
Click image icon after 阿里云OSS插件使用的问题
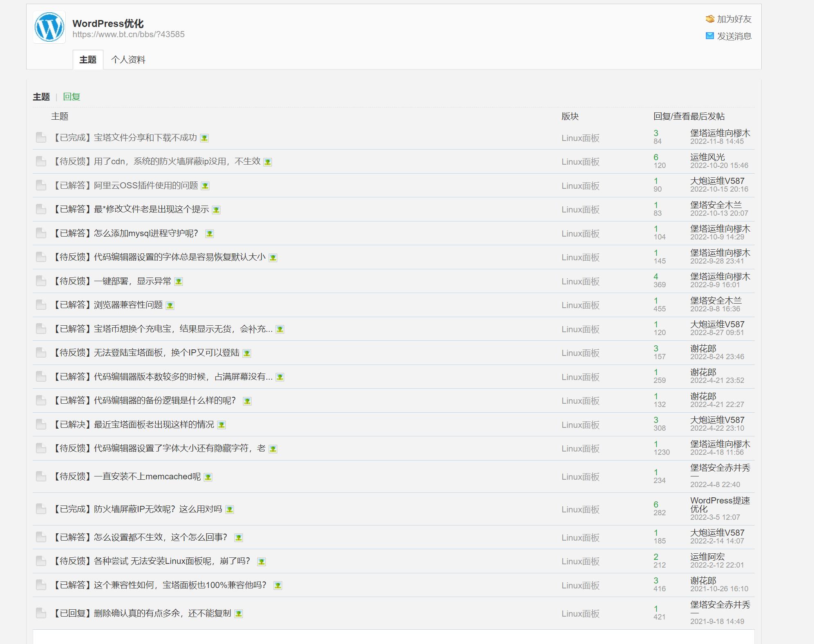click(x=205, y=186)
